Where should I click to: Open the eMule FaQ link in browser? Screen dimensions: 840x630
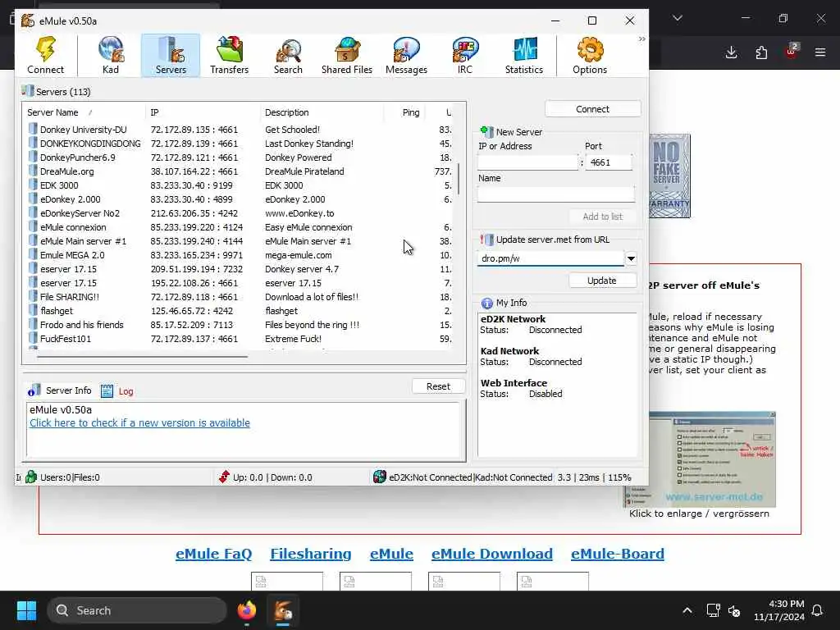(214, 554)
